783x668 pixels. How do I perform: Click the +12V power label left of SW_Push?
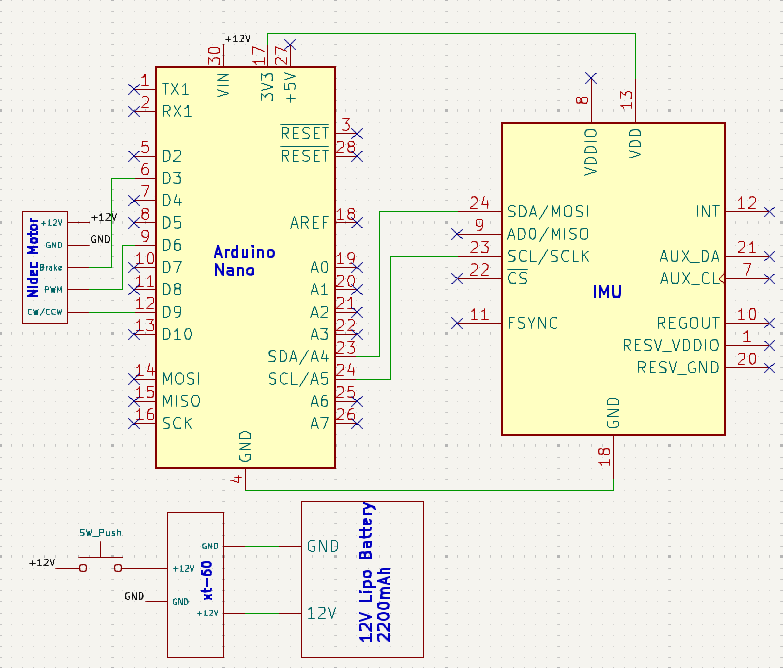[x=42, y=563]
